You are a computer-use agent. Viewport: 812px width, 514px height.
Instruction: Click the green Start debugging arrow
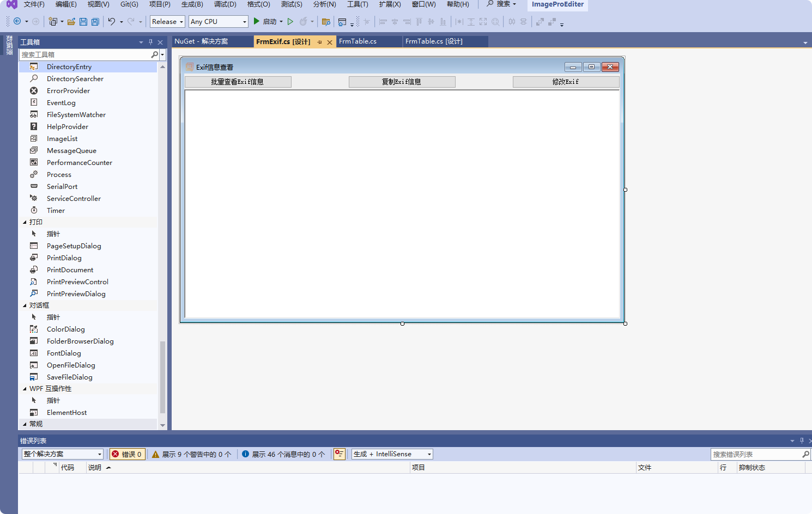point(256,21)
